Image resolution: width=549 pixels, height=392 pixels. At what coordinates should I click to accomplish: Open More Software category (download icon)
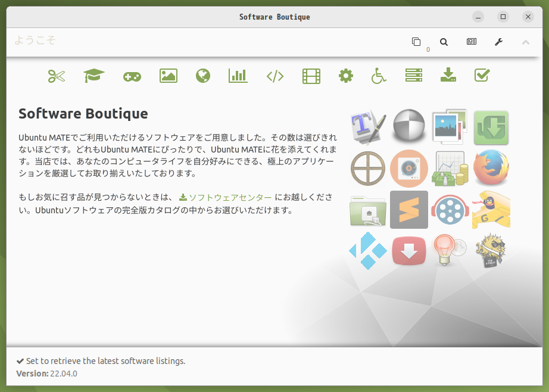448,75
